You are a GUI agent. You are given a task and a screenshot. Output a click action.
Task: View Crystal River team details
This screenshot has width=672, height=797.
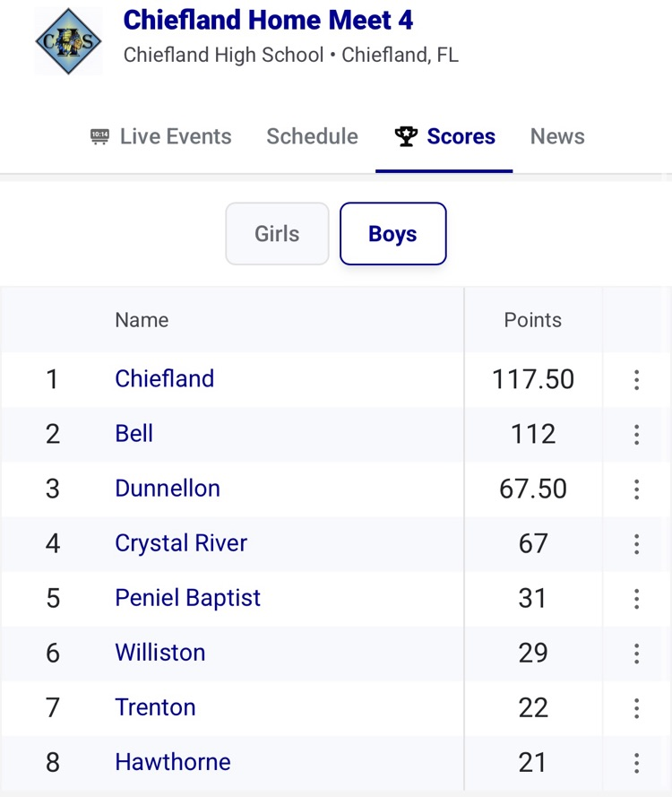point(181,542)
